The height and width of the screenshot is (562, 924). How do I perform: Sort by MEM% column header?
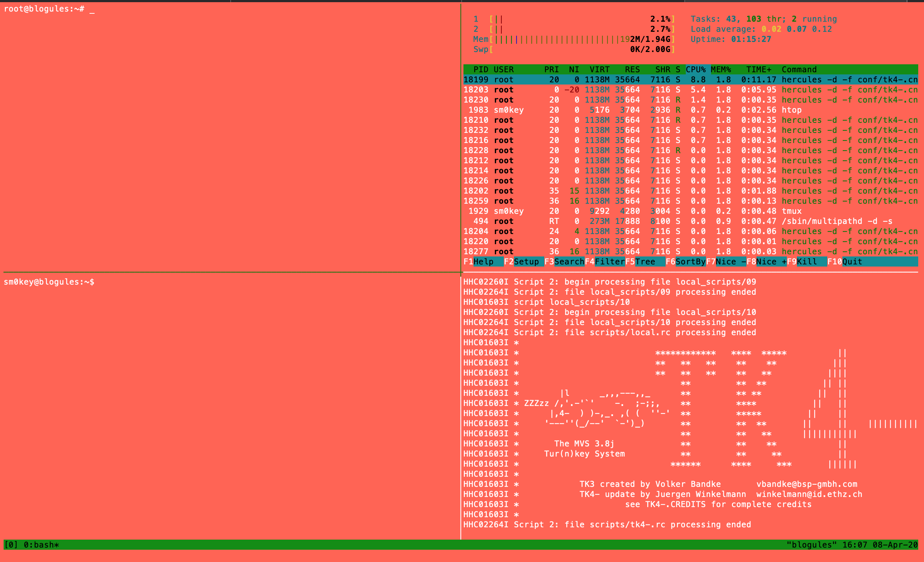coord(721,70)
